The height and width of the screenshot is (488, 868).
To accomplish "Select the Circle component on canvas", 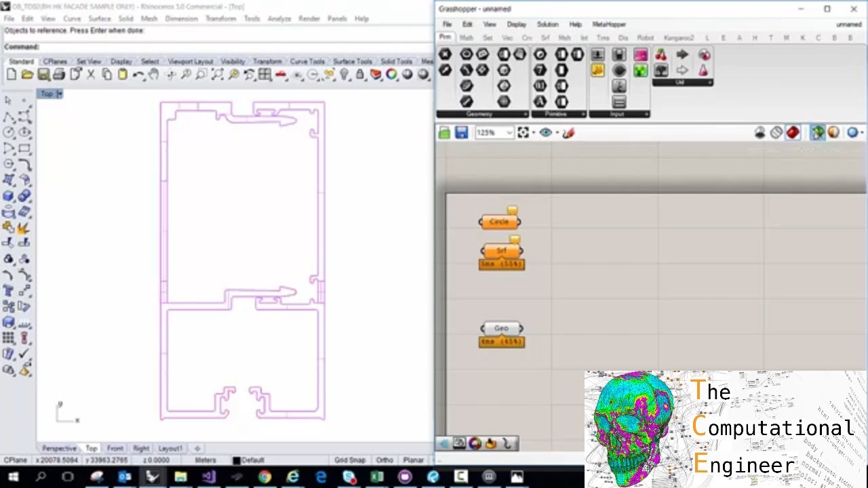I will 500,222.
